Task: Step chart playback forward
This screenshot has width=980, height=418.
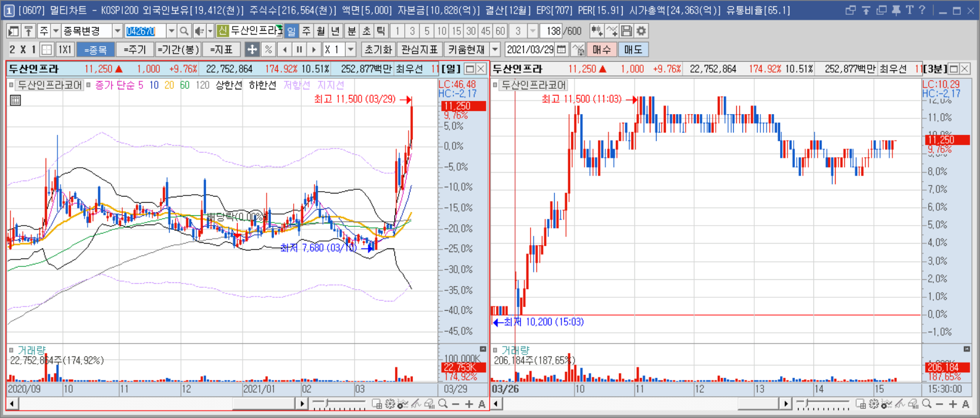Action: [x=314, y=50]
